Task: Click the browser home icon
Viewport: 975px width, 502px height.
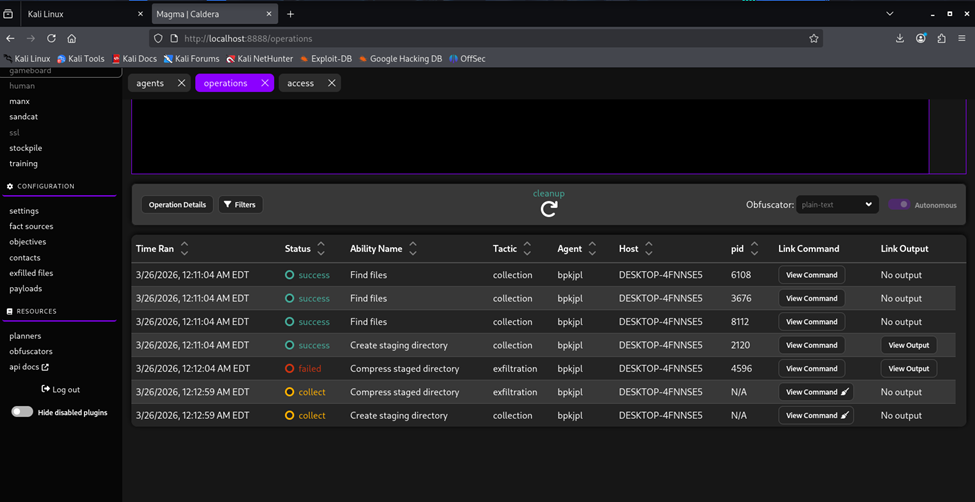Action: coord(71,38)
